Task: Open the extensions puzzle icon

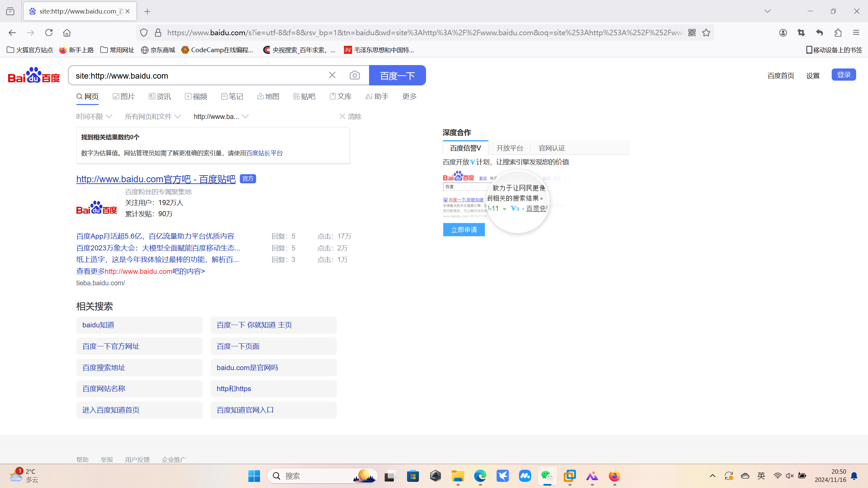Action: click(838, 33)
